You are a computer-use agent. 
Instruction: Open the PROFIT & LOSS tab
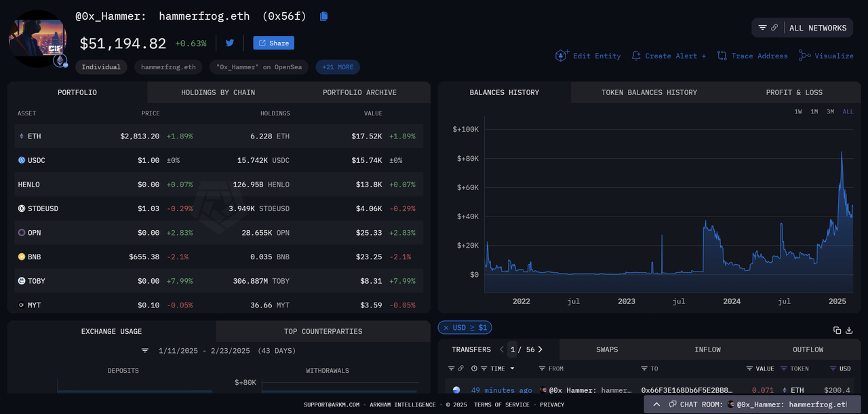794,92
